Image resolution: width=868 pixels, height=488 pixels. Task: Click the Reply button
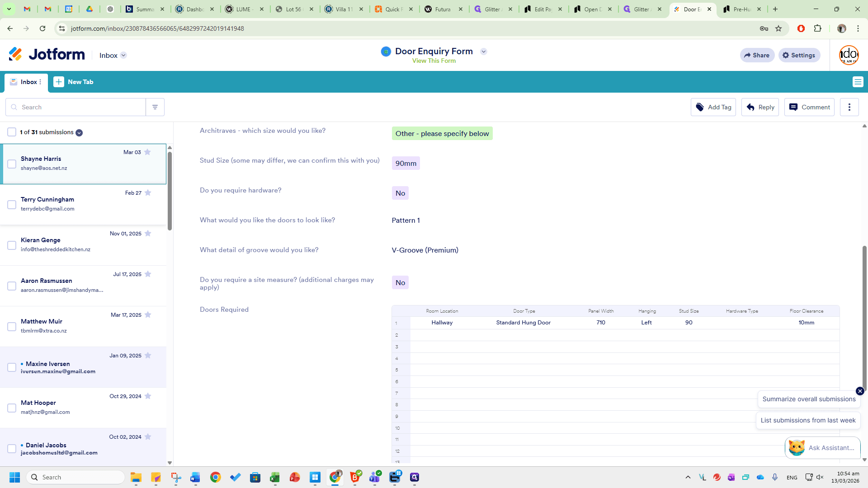[x=760, y=107]
